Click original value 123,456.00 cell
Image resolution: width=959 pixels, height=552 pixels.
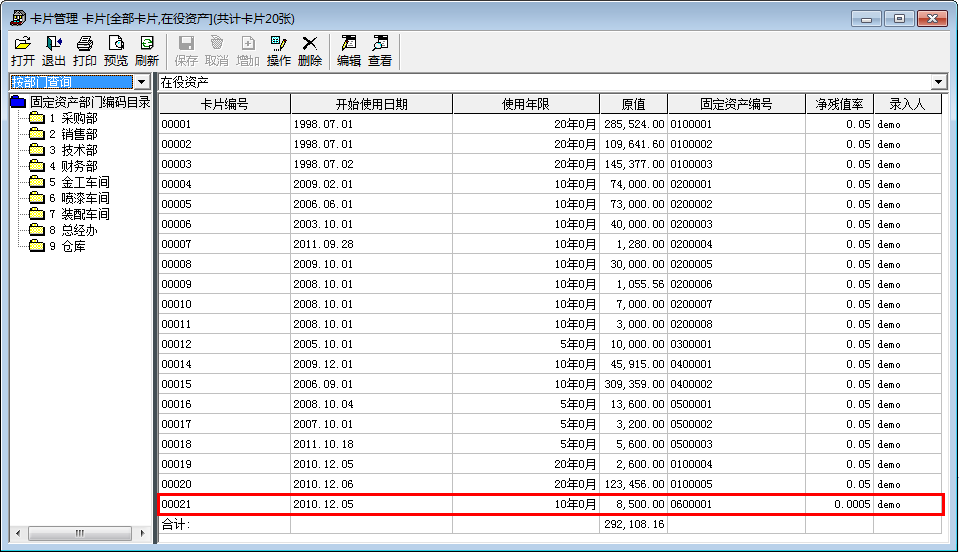[x=634, y=484]
